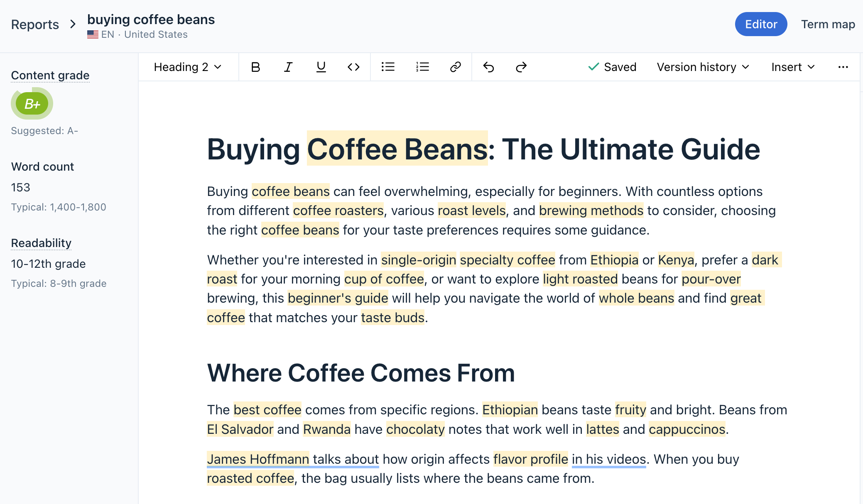Viewport: 863px width, 504px height.
Task: Redo the last action
Action: [x=521, y=67]
